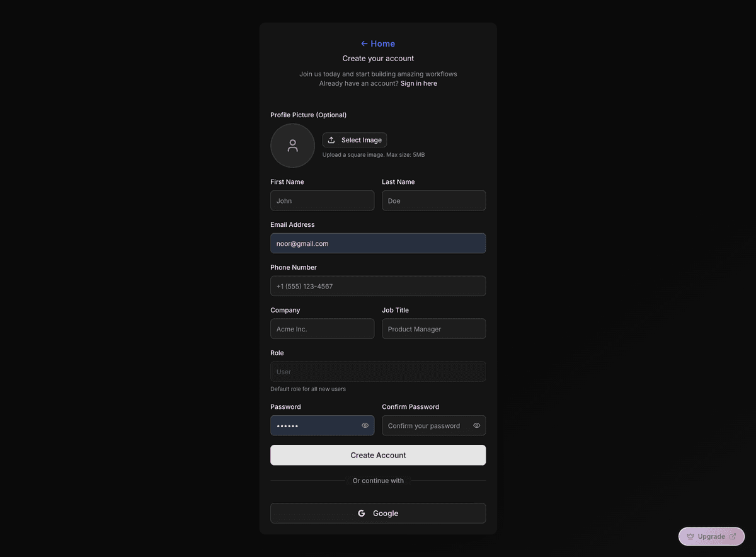Continue with the Google button
The width and height of the screenshot is (756, 557).
pyautogui.click(x=378, y=514)
